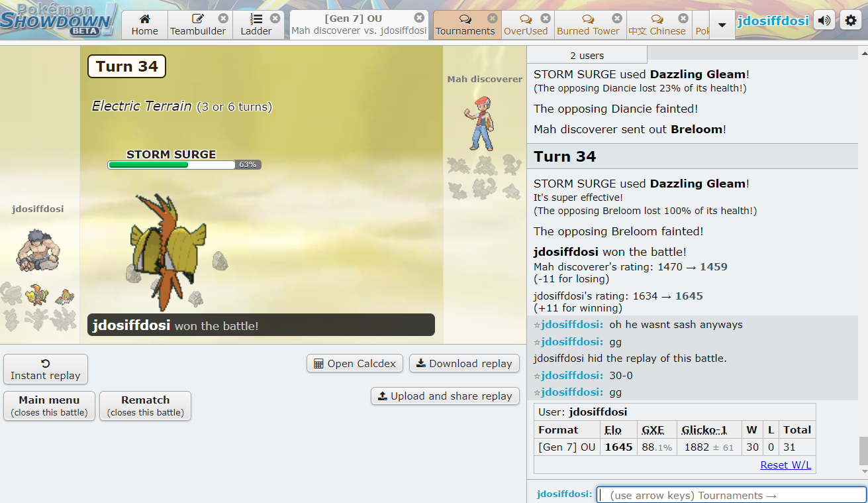
Task: Click the Ladder list icon
Action: coord(256,19)
